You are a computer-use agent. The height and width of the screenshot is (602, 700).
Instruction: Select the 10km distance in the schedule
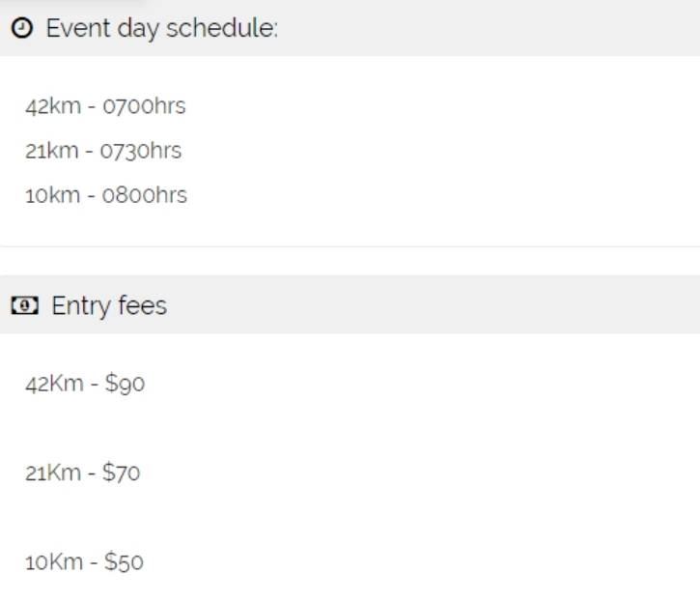pos(52,195)
